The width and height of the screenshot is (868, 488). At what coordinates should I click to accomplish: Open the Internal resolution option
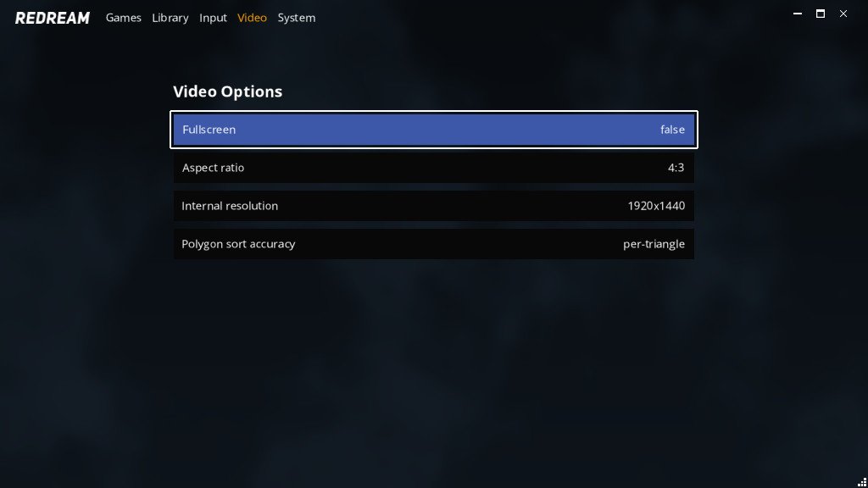(433, 206)
